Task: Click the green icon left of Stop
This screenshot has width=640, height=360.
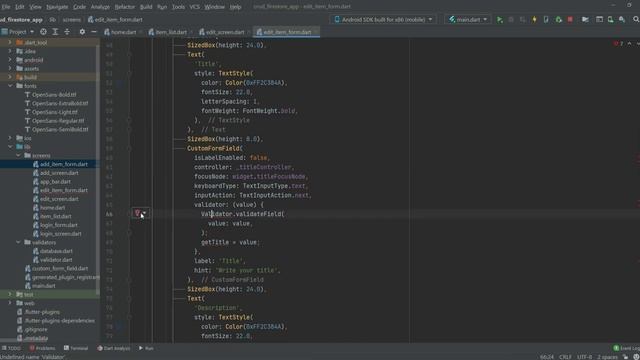Action: 558,20
